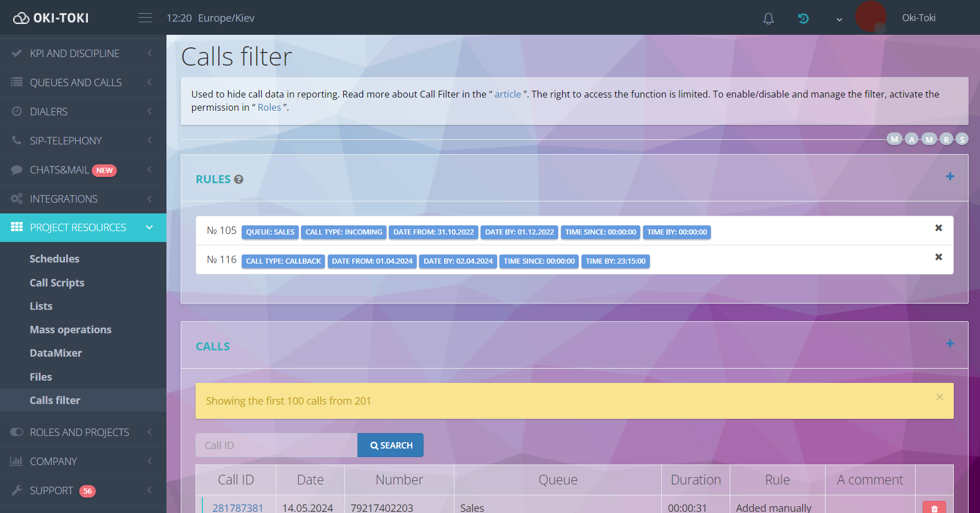The height and width of the screenshot is (513, 980).
Task: Expand the SUPPORT chevron
Action: click(149, 490)
